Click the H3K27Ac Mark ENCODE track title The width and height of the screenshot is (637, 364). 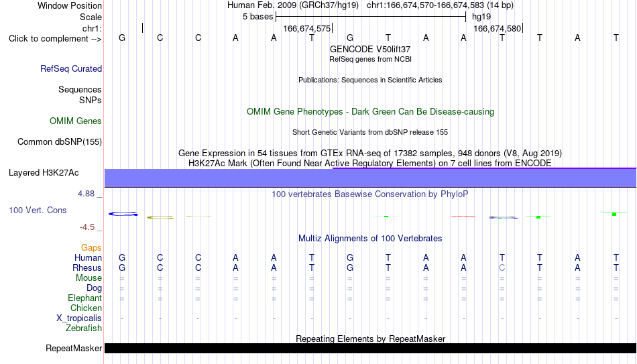[370, 164]
